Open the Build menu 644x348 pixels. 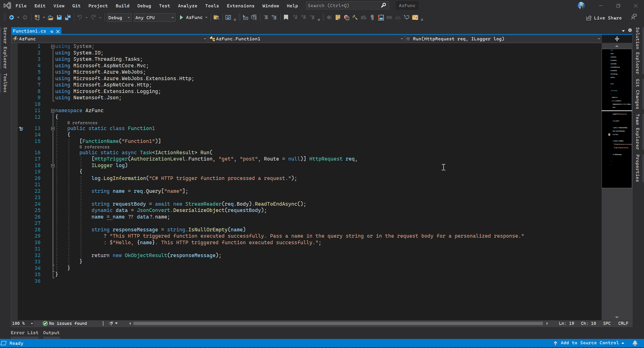pos(122,6)
